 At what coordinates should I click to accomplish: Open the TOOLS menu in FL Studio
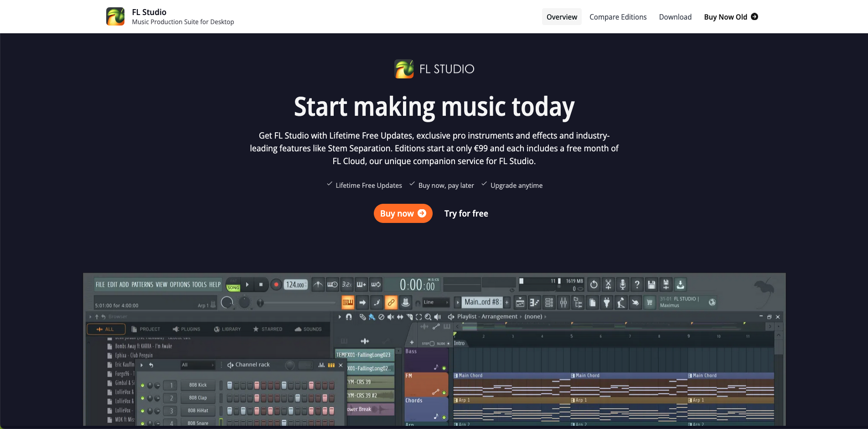199,284
